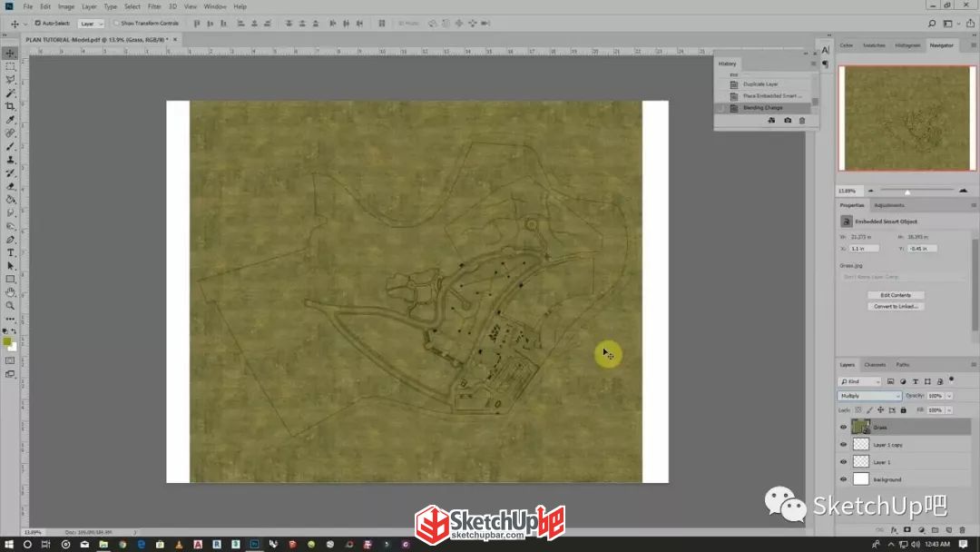Open the Move tool preset picker arrow
980x552 pixels.
click(25, 24)
